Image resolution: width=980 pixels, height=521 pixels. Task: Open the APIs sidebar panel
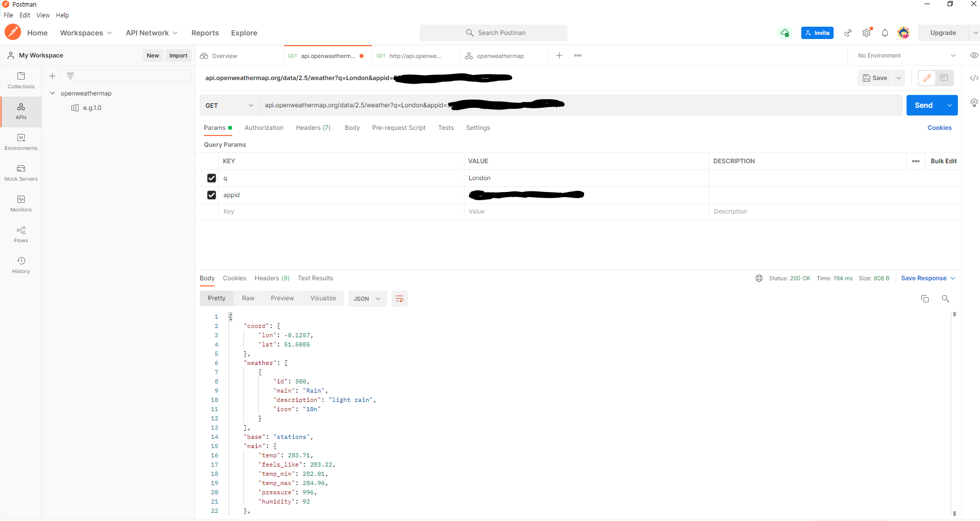(x=21, y=111)
